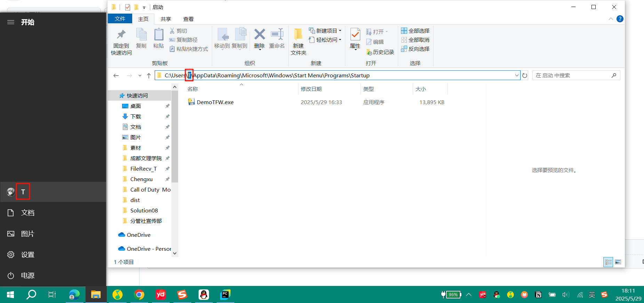
Task: Open the Chengxu folder in the sidebar
Action: tap(141, 179)
